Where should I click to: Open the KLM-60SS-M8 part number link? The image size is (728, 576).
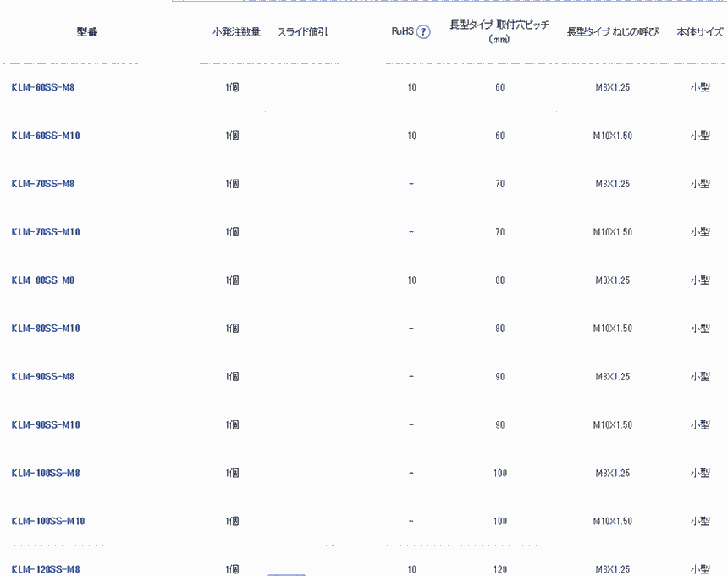(43, 87)
